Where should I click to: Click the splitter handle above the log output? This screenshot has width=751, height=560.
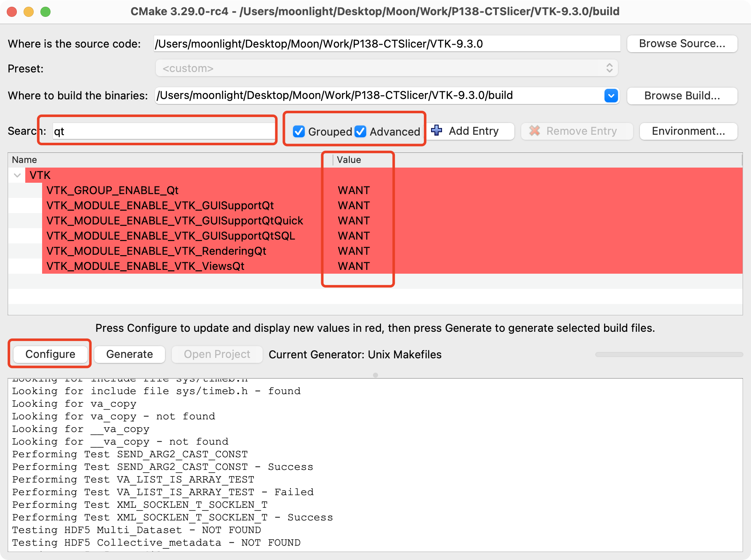pos(375,375)
